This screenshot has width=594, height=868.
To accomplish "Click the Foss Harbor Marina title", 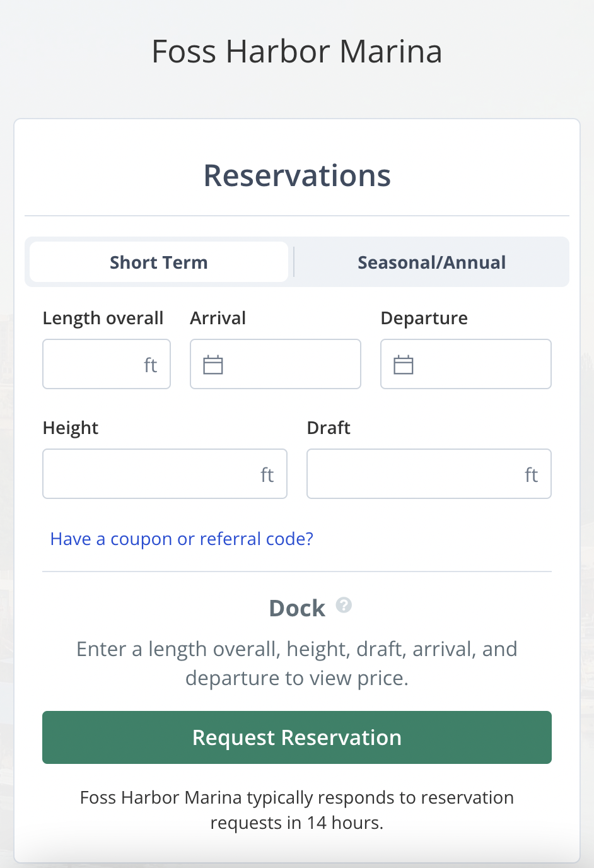I will [296, 52].
